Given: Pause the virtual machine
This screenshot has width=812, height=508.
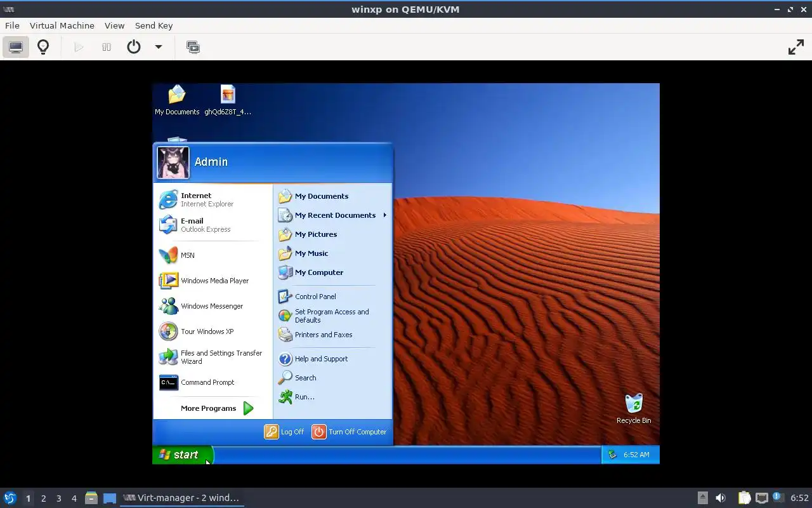Looking at the screenshot, I should (x=107, y=47).
